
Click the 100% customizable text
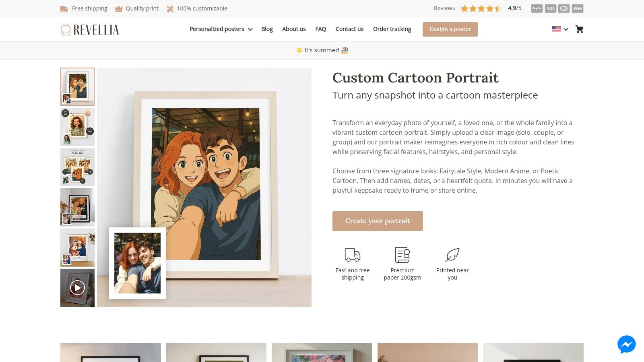202,8
